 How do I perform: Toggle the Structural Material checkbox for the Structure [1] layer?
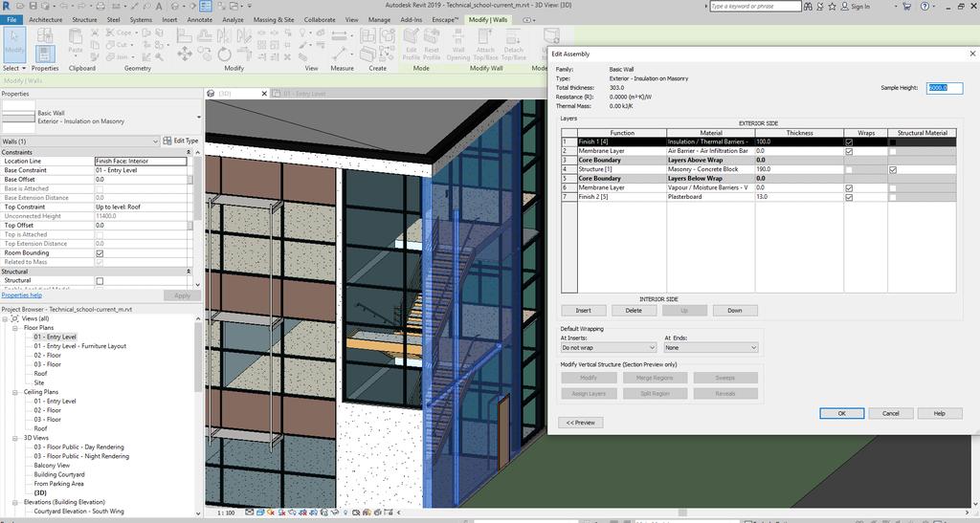click(x=893, y=169)
